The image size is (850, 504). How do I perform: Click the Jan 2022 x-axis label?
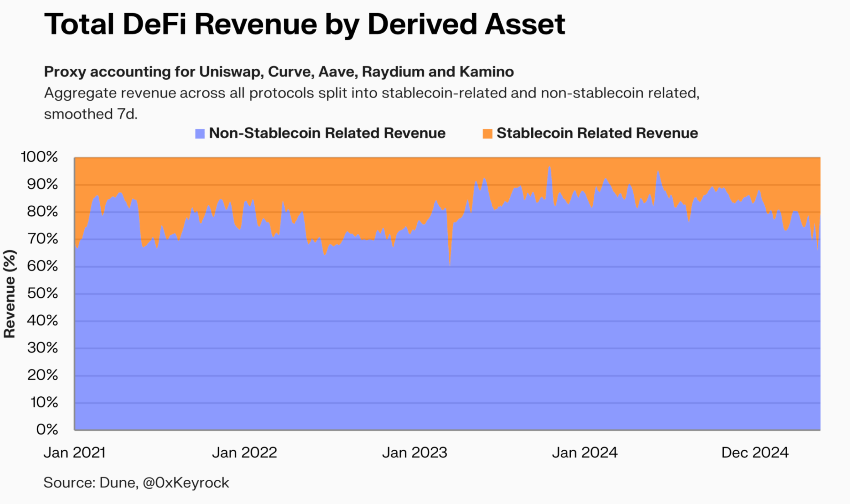click(x=244, y=452)
